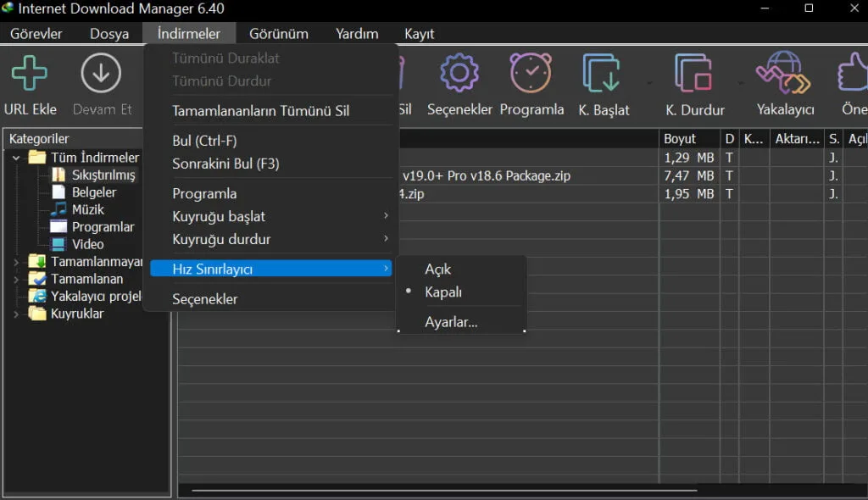
Task: Open the Kuyruğu durdur submenu
Action: point(271,239)
